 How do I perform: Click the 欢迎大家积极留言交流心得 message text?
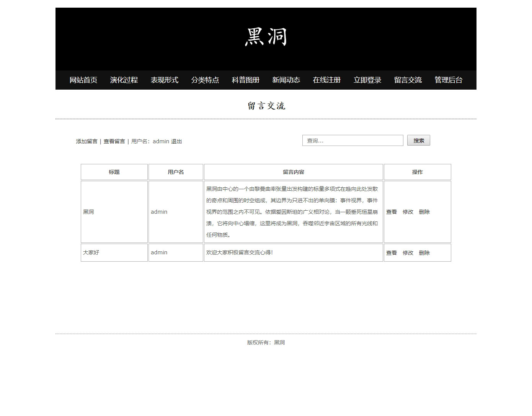[240, 252]
